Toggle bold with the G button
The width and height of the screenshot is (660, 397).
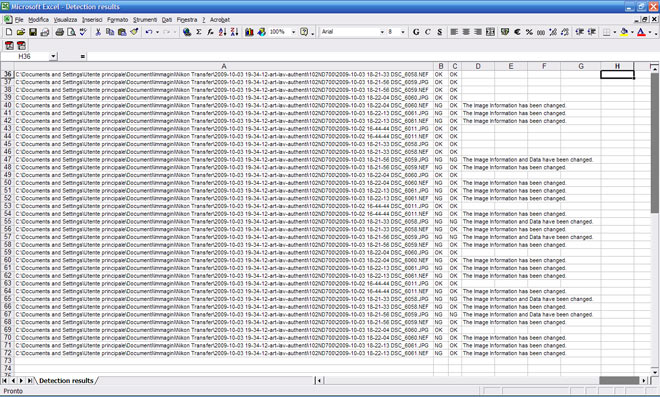(x=416, y=32)
